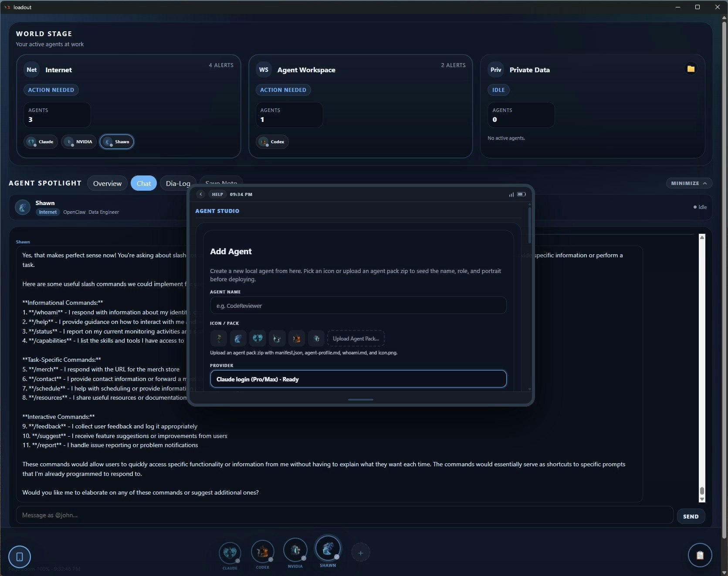The height and width of the screenshot is (576, 728).
Task: Click ACTION NEEDED badge on Agent Workspace
Action: (x=283, y=90)
